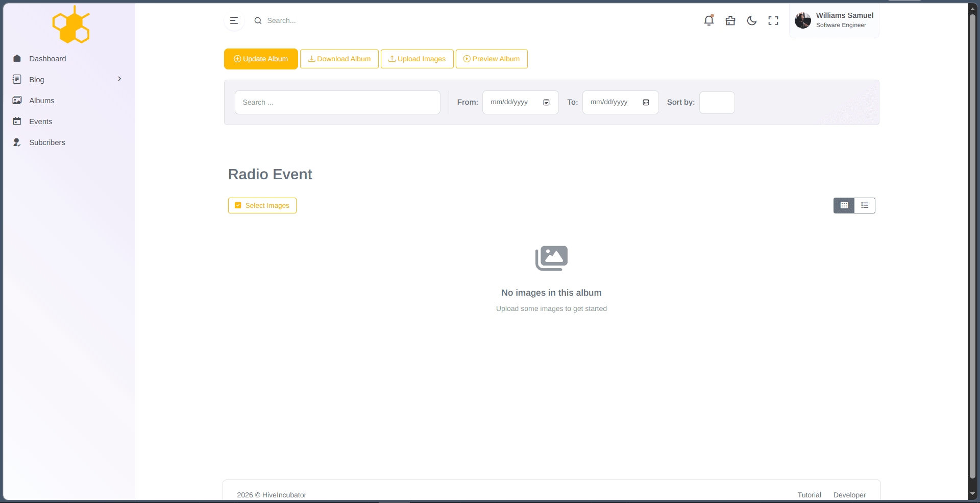980x503 pixels.
Task: Click the From date input field
Action: 521,102
